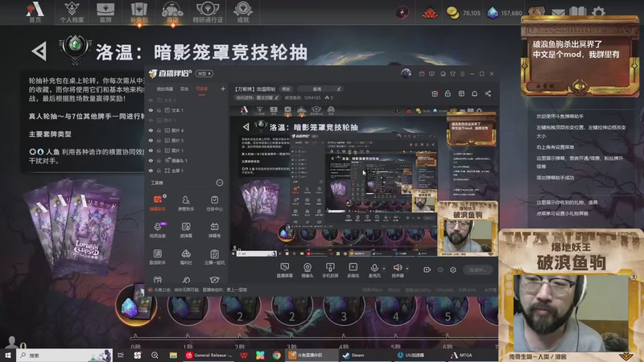This screenshot has width=644, height=362.
Task: Toggle visibility of 图片 3 source
Action: tap(151, 120)
